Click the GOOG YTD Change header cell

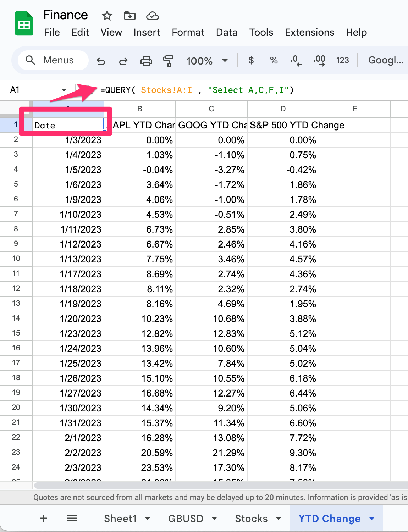pos(211,125)
